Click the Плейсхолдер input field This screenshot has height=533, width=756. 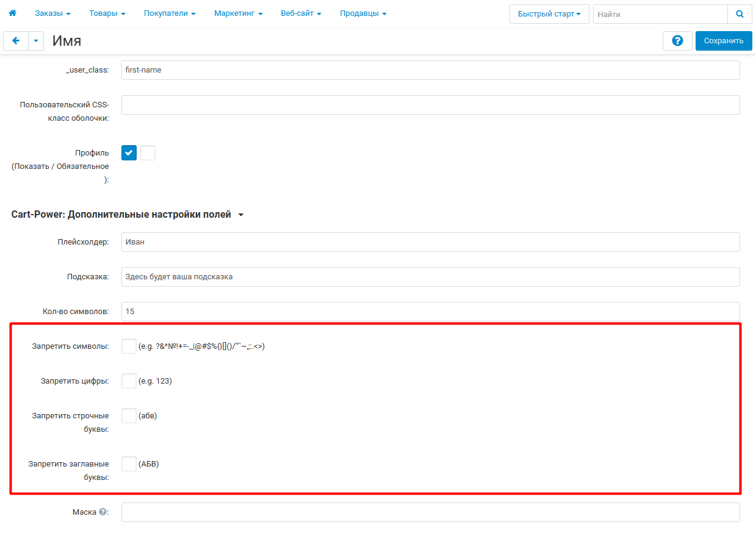[x=431, y=242]
